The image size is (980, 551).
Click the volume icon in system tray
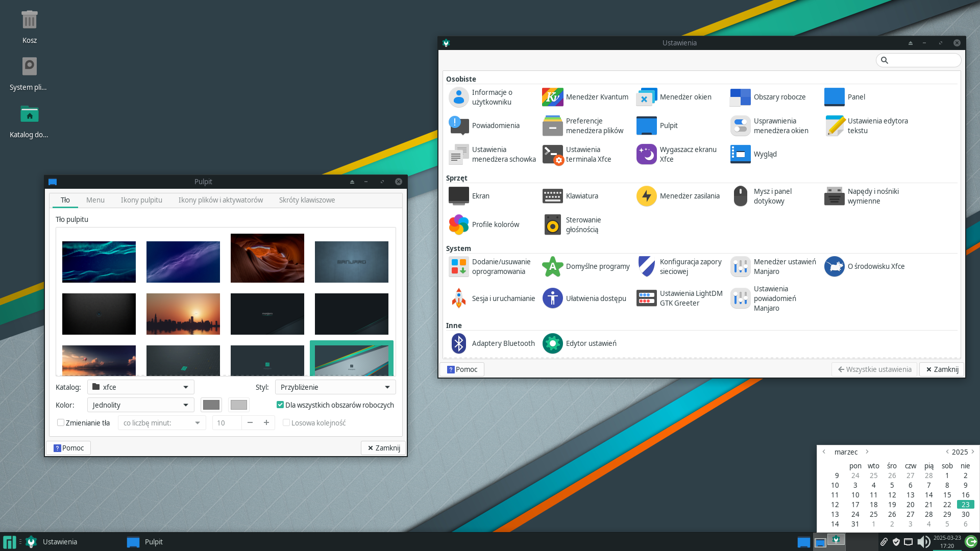click(x=923, y=542)
